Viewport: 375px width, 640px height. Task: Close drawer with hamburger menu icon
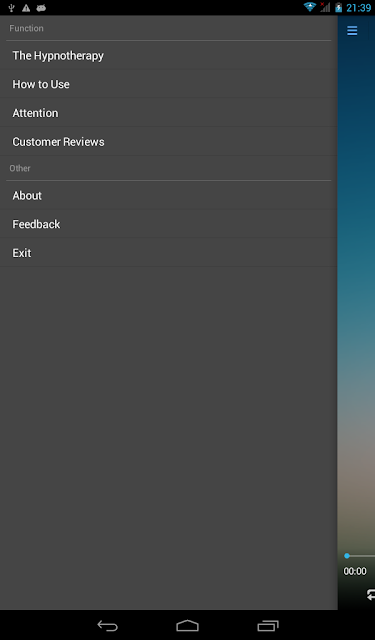click(x=352, y=31)
